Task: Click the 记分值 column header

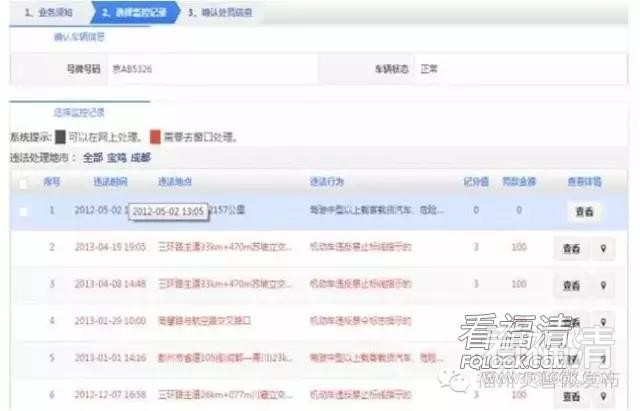Action: pyautogui.click(x=476, y=182)
